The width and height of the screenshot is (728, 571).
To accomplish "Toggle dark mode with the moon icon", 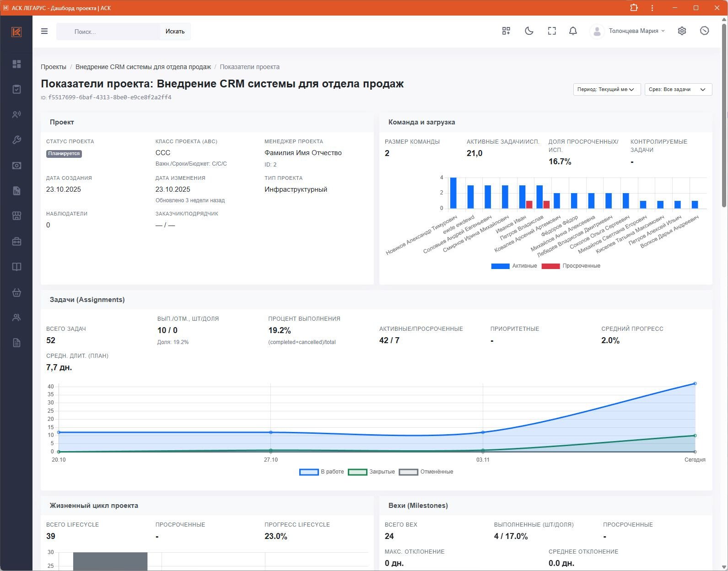I will 529,31.
